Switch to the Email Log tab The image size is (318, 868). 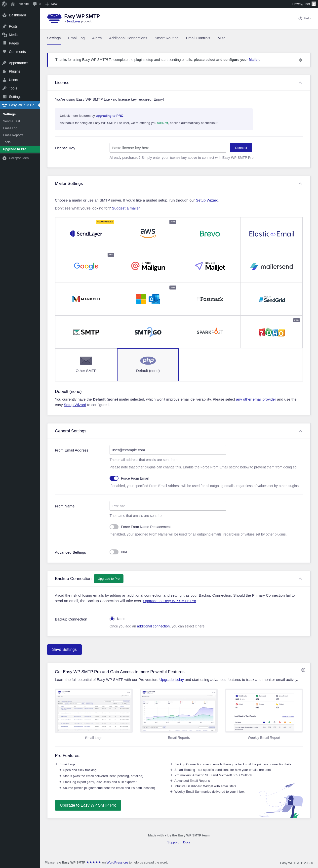pyautogui.click(x=76, y=38)
